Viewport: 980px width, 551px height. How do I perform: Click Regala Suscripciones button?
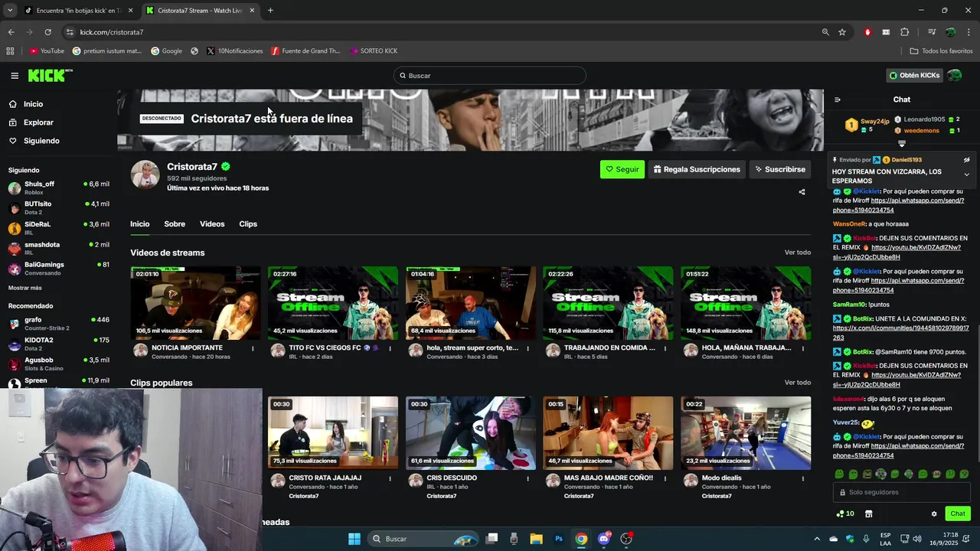697,169
